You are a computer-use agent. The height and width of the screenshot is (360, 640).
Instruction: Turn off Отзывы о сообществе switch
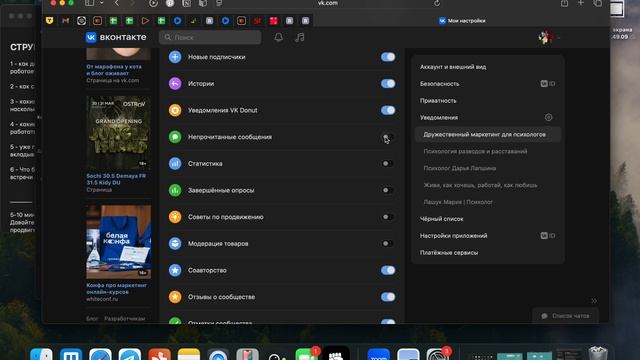coord(388,297)
